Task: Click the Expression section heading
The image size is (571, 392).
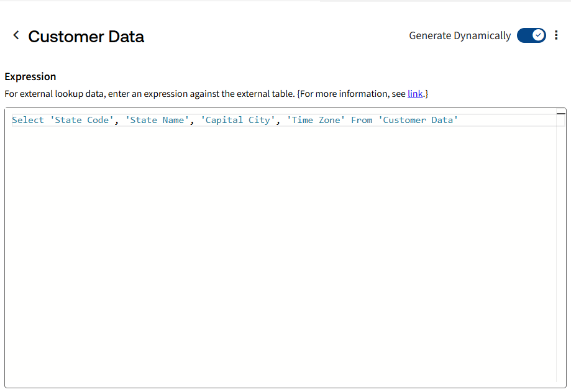Action: (x=30, y=76)
